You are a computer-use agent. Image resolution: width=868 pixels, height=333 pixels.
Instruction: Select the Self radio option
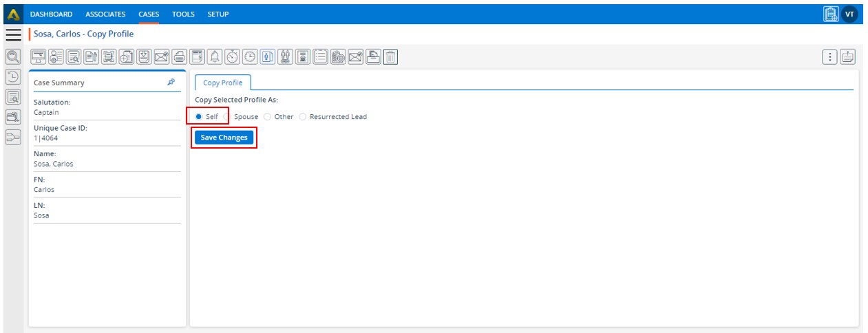pyautogui.click(x=199, y=117)
